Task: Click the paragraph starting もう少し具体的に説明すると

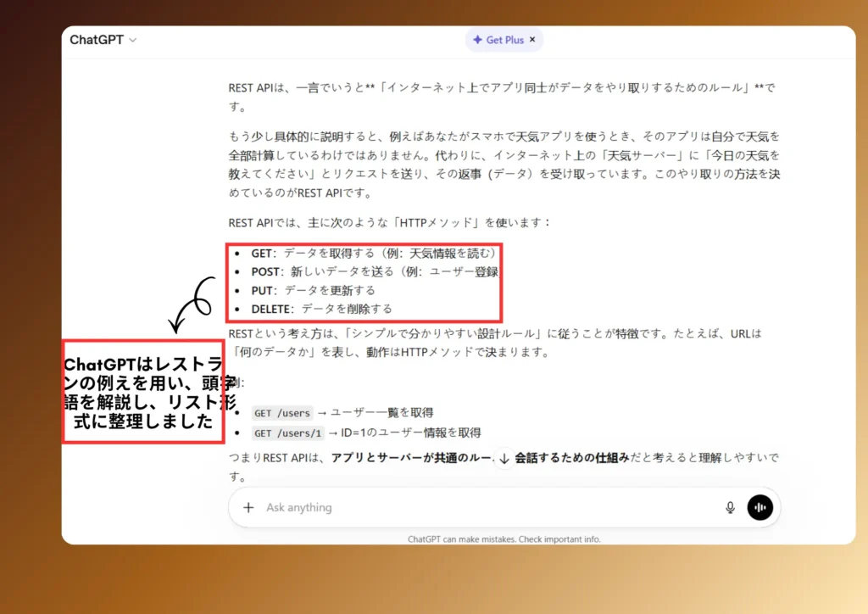Action: (x=504, y=165)
